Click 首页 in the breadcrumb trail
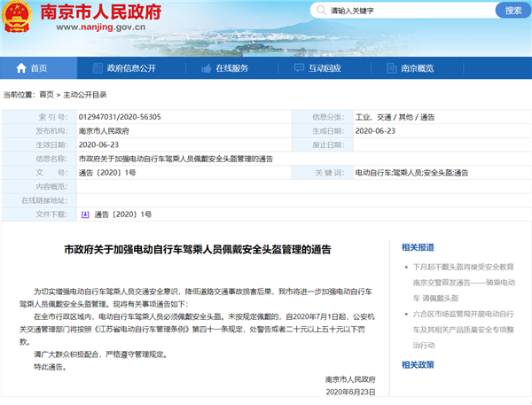 pos(46,94)
